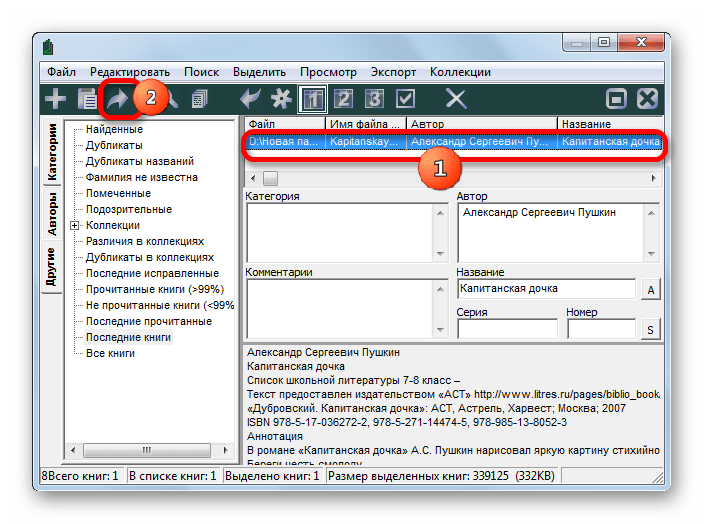Sort by the Файл column header
The width and height of the screenshot is (704, 524).
coord(285,124)
